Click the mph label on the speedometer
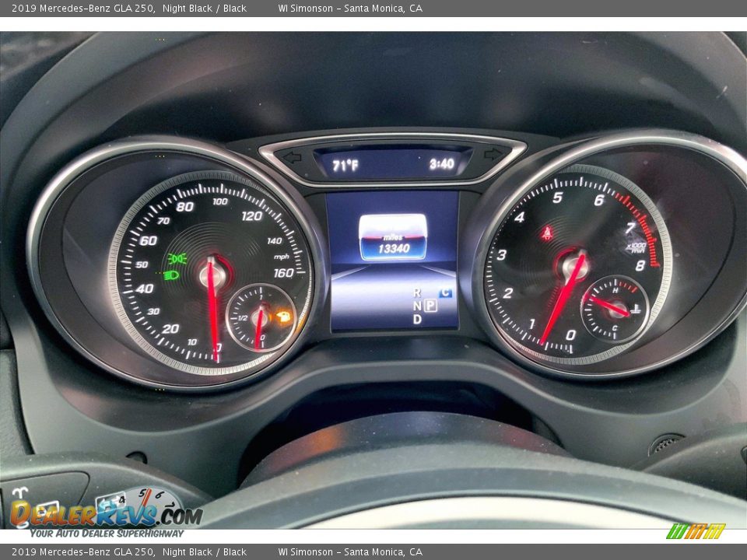This screenshot has height=560, width=747. [282, 257]
